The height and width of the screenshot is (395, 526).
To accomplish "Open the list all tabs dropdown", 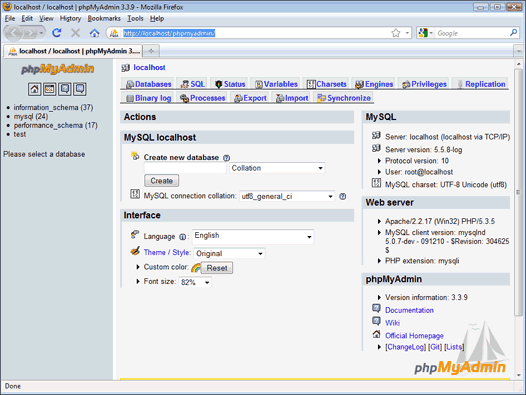I will (518, 51).
